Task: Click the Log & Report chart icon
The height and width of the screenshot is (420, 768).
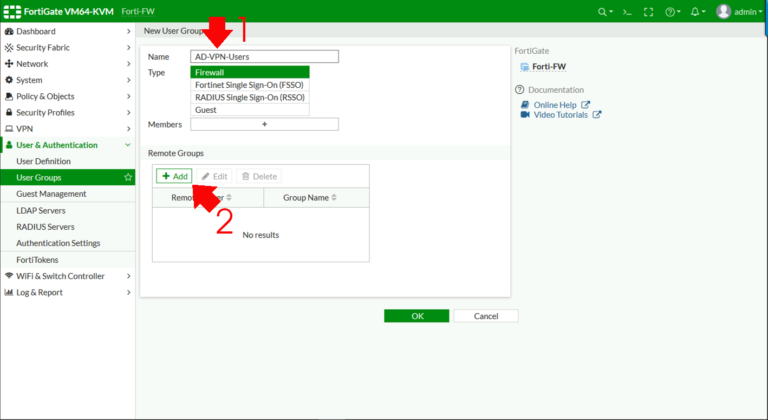Action: click(x=9, y=292)
